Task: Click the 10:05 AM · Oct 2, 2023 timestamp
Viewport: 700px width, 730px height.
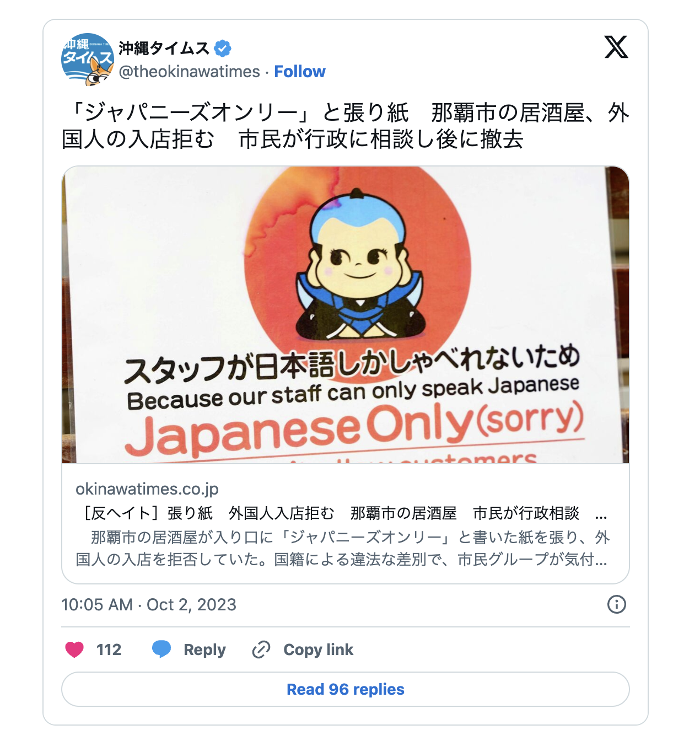Action: (x=149, y=604)
